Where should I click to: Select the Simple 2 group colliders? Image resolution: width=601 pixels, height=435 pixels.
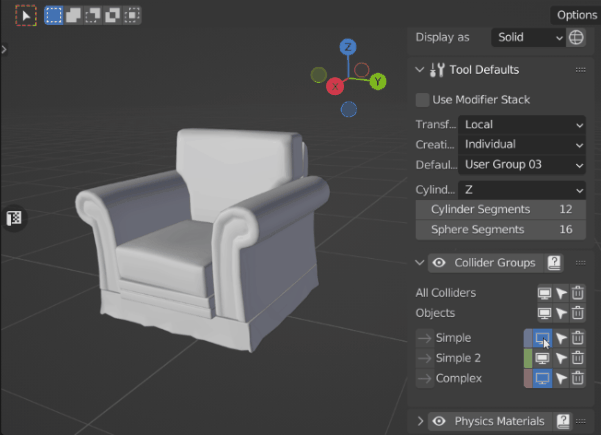click(x=561, y=358)
